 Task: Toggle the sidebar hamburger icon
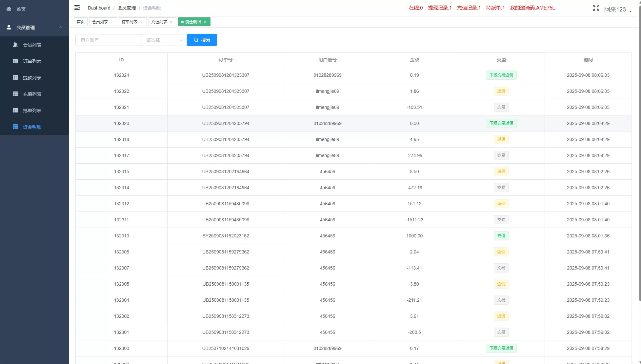click(77, 8)
